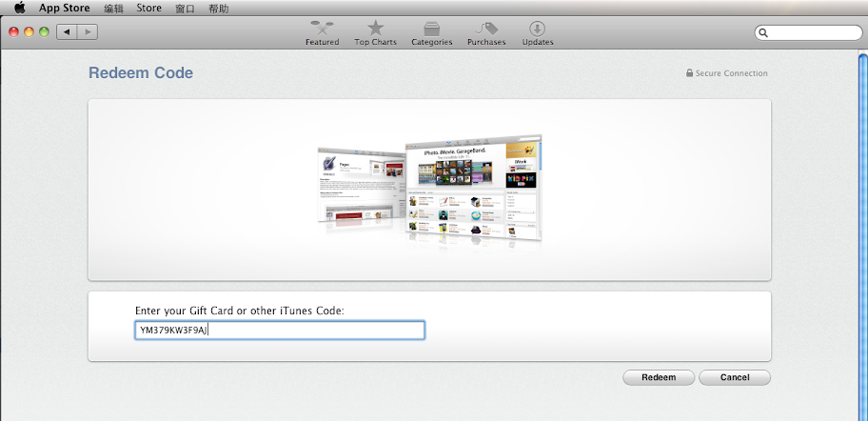Click the Secure Connection lock icon

690,73
